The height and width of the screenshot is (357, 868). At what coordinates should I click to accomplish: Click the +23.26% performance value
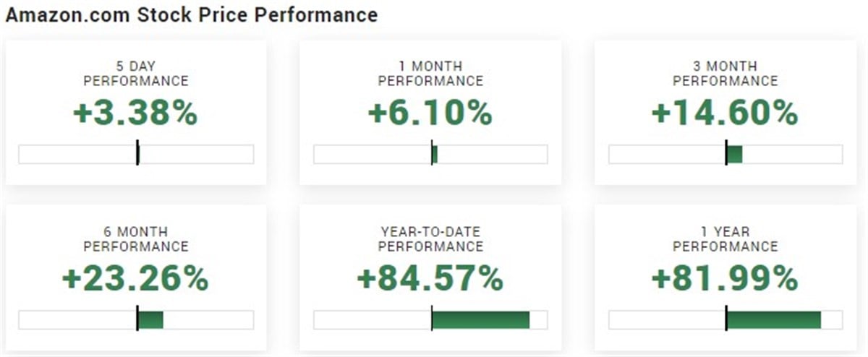(136, 279)
